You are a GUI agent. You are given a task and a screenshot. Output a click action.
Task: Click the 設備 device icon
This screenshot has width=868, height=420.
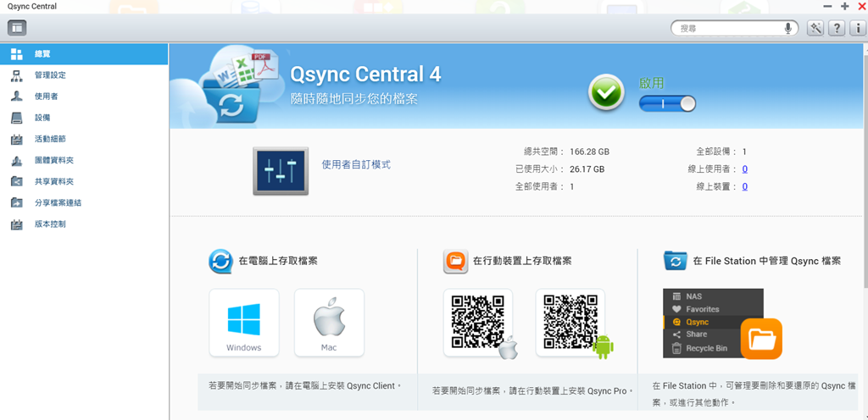point(17,118)
